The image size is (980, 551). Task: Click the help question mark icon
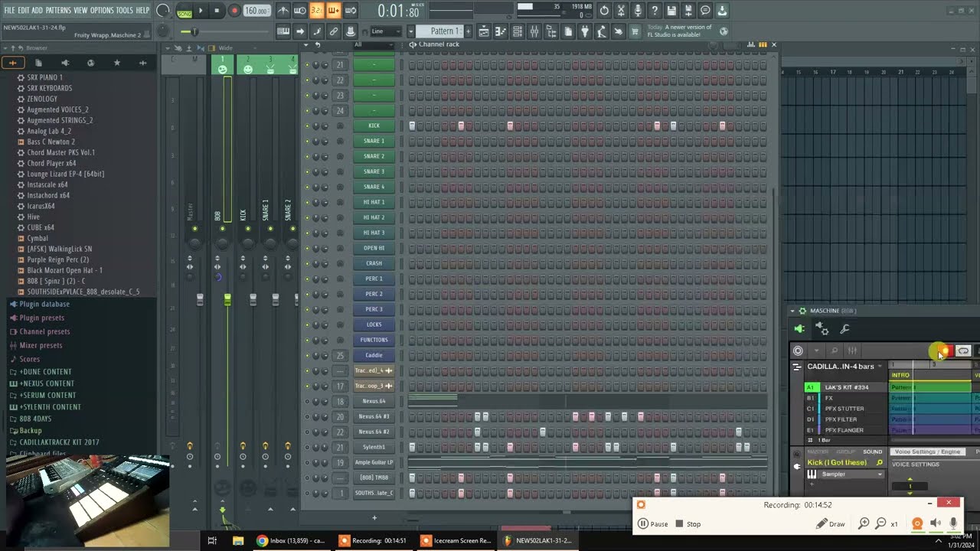pyautogui.click(x=655, y=11)
